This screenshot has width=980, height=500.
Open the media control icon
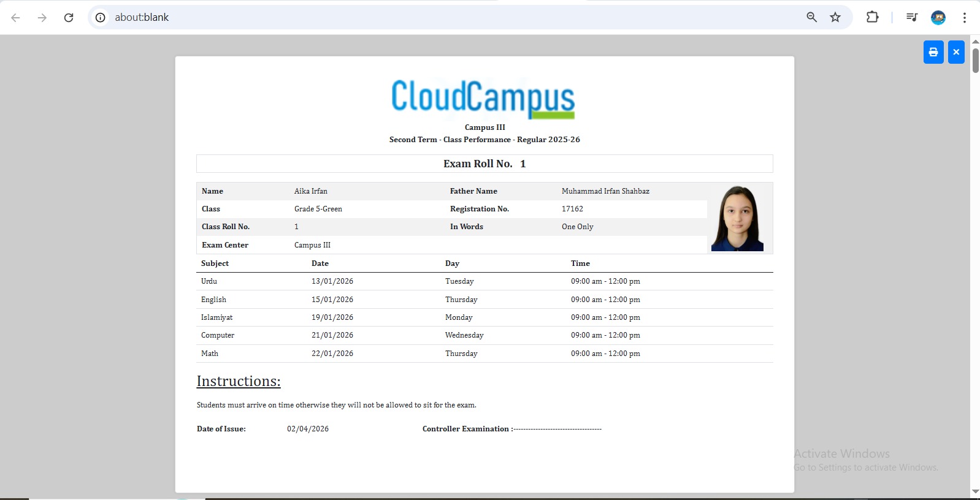click(x=912, y=17)
